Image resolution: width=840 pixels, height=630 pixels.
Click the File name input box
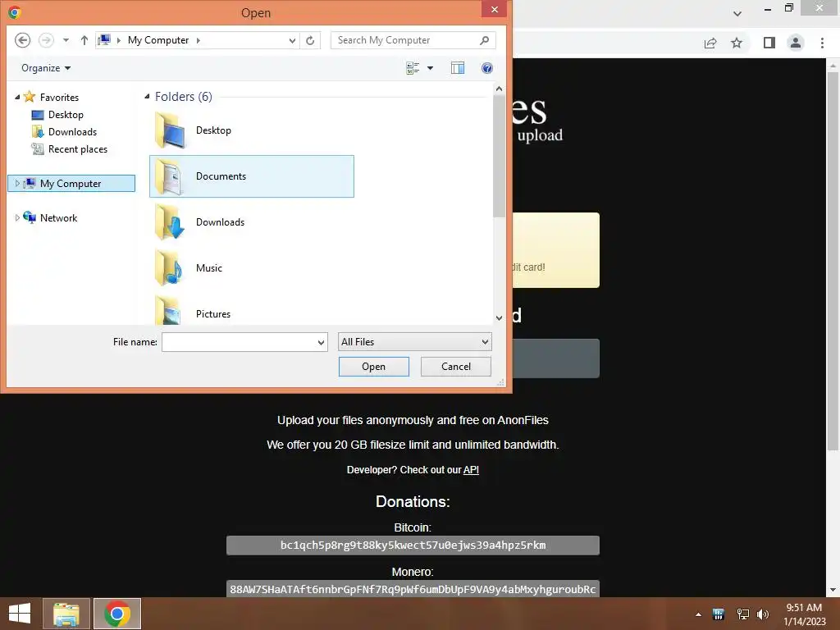click(239, 342)
